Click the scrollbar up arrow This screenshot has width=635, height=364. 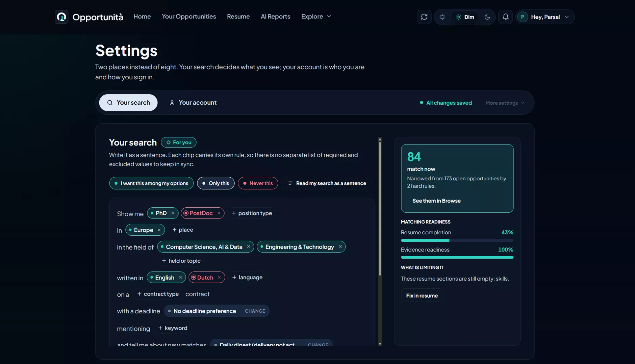[380, 139]
